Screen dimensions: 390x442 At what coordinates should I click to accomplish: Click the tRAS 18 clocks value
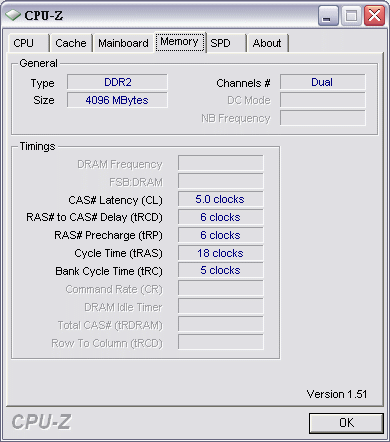[221, 253]
